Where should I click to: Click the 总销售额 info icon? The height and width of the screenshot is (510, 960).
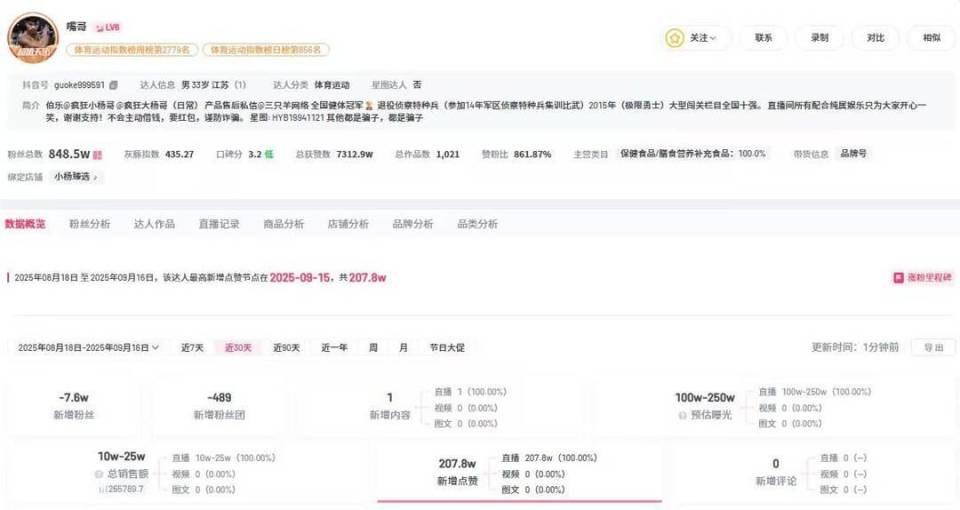point(99,474)
